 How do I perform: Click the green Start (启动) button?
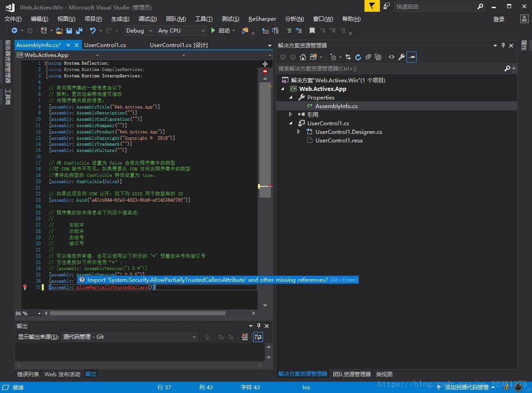point(220,30)
